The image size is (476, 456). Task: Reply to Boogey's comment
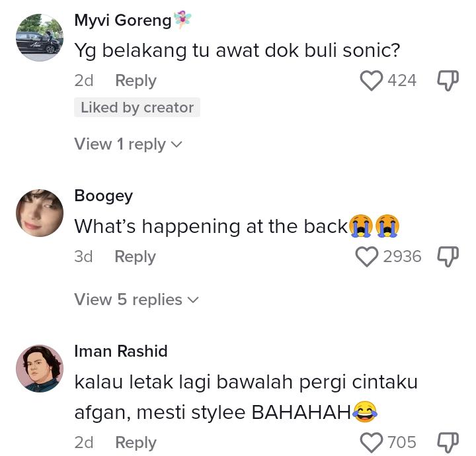point(135,257)
